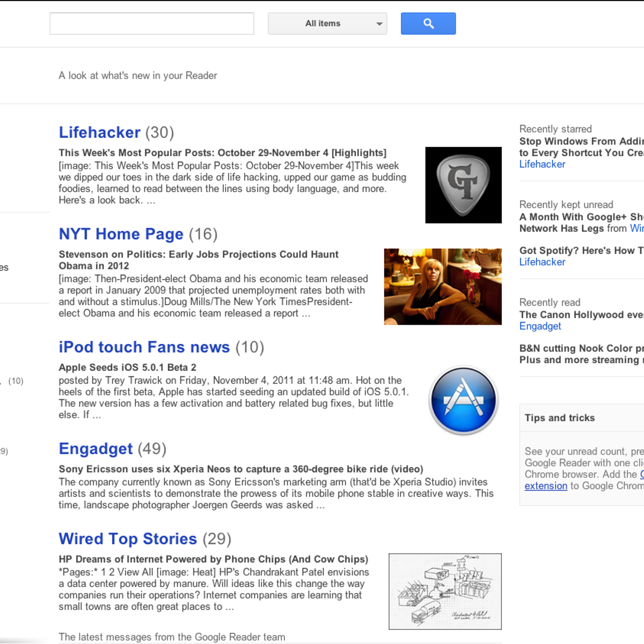The height and width of the screenshot is (644, 644).
Task: Click the extension link in Tips and tricks
Action: click(x=546, y=486)
